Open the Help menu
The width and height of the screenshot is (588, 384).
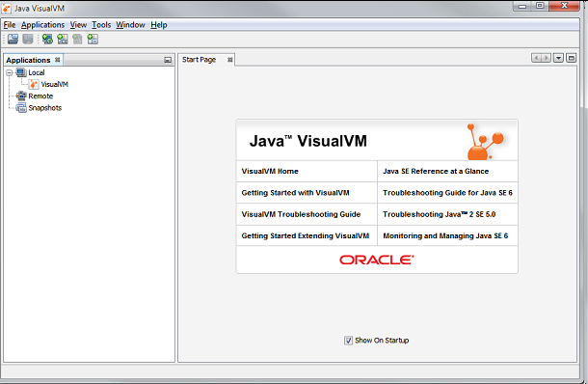(x=159, y=25)
